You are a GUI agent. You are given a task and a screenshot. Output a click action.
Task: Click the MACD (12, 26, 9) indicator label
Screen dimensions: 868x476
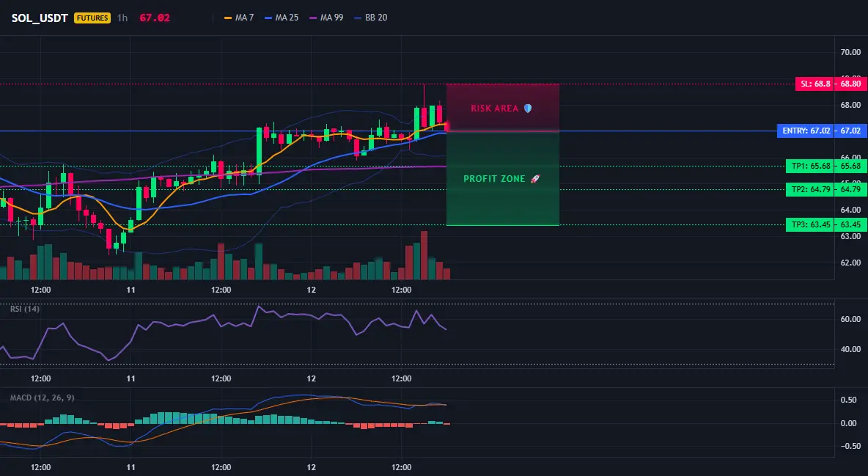(x=42, y=398)
